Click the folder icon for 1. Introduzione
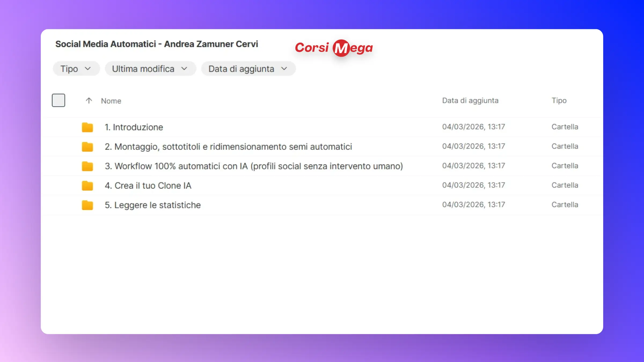Screen dimensions: 644x362 (x=87, y=127)
